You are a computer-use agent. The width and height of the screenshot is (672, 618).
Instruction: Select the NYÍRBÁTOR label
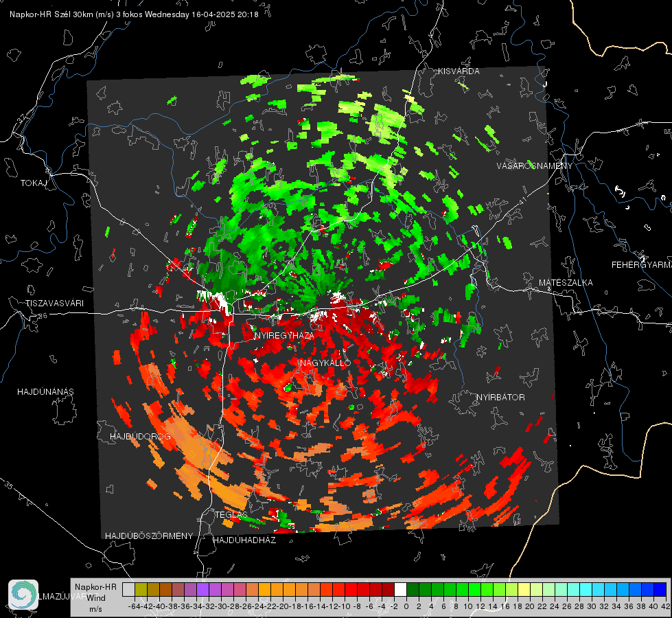point(500,398)
